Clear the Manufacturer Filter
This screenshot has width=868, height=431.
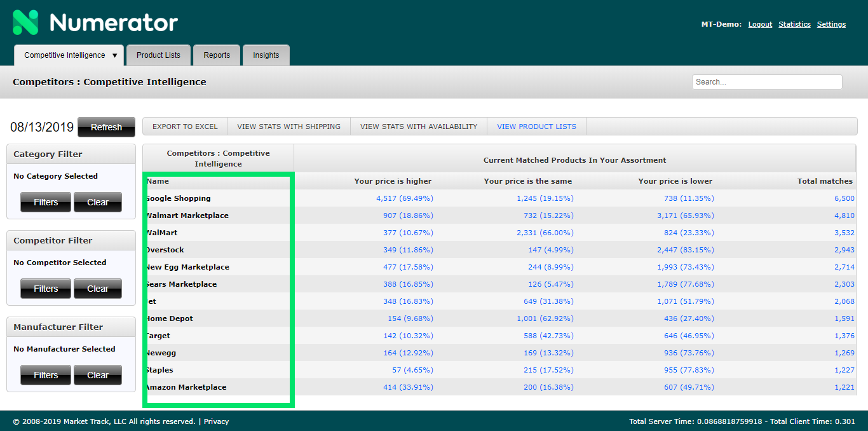pos(97,375)
